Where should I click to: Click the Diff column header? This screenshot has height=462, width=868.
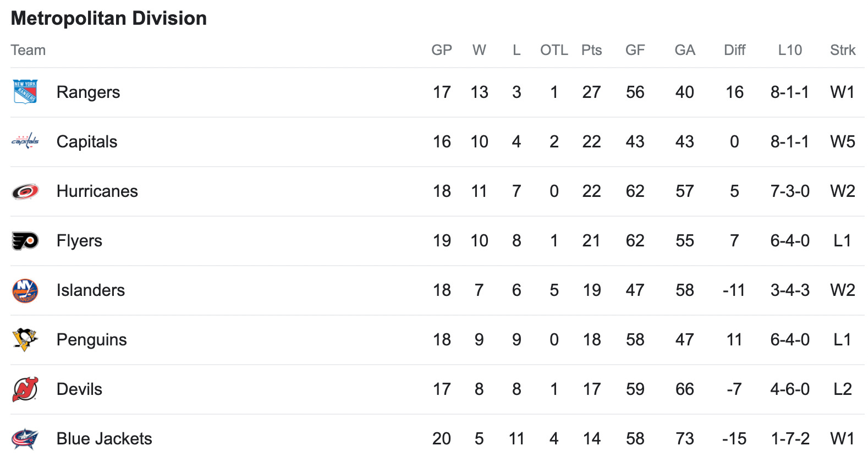(734, 50)
